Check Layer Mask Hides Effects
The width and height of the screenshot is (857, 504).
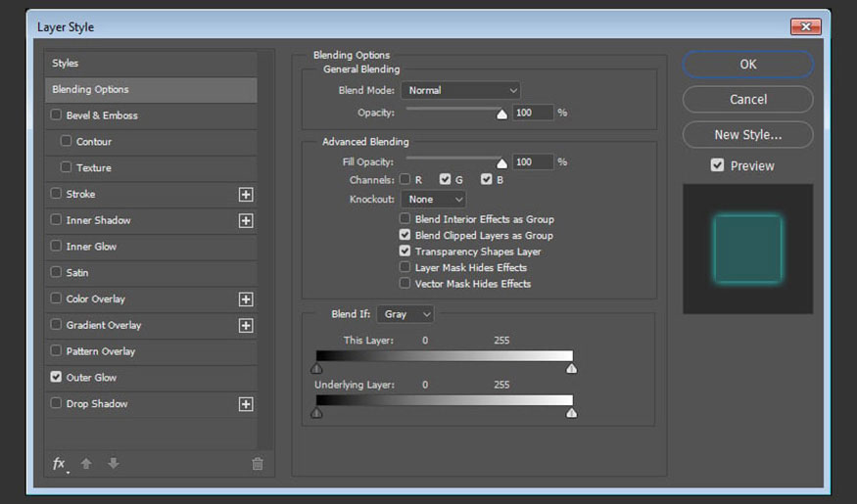point(405,267)
